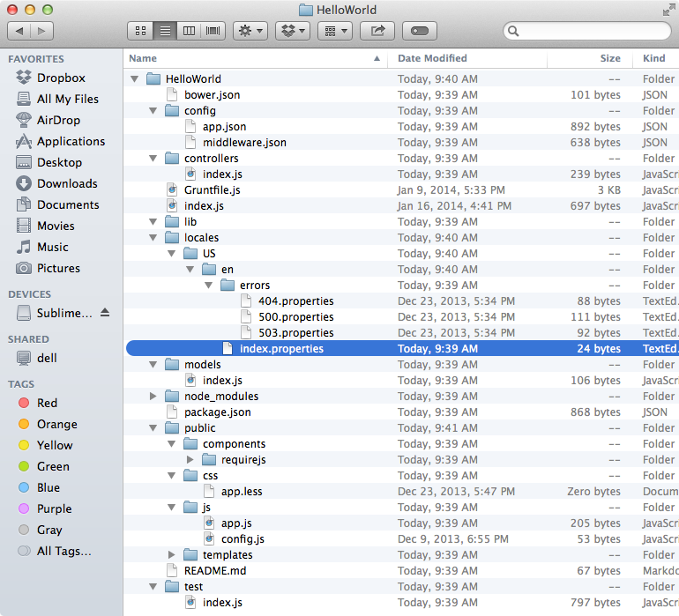Switch to column view in toolbar
Viewport: 679px width, 616px height.
click(x=188, y=31)
